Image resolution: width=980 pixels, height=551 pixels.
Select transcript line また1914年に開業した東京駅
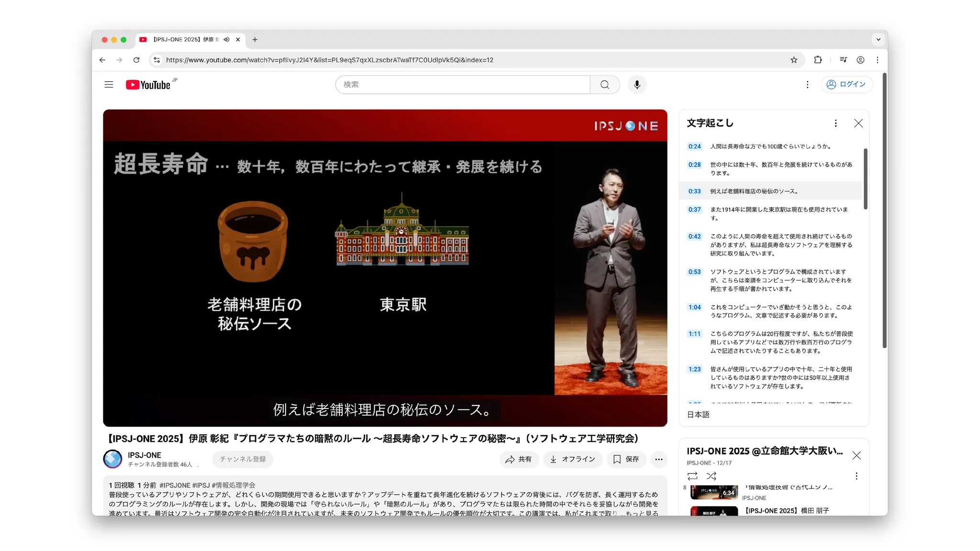[770, 214]
